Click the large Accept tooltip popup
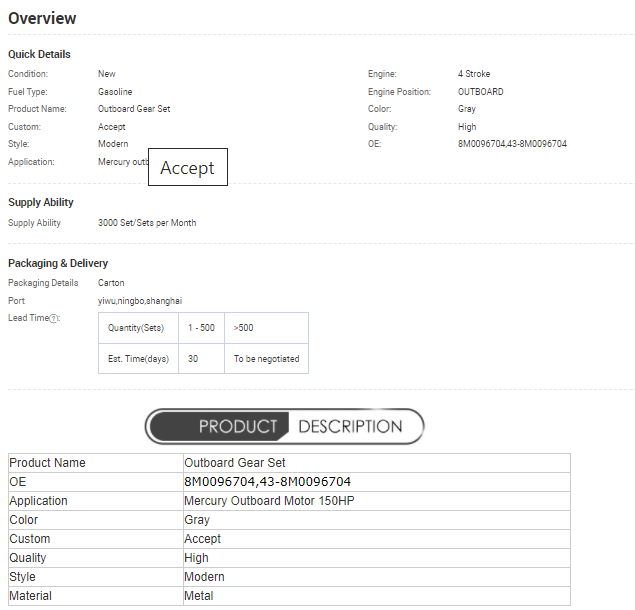Image resolution: width=635 pixels, height=610 pixels. 188,168
